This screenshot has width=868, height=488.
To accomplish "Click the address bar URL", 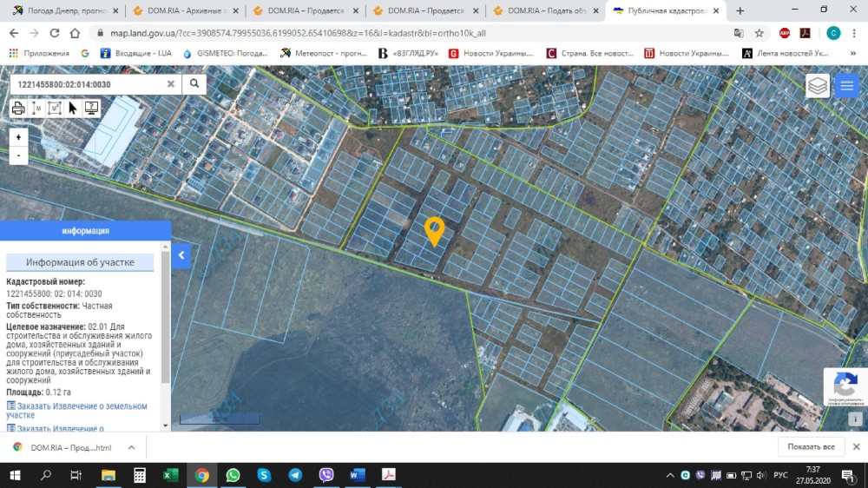I will (x=298, y=33).
